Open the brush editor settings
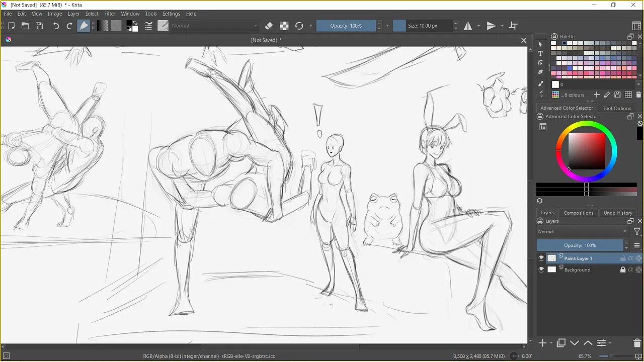This screenshot has height=362, width=644. pos(148,26)
